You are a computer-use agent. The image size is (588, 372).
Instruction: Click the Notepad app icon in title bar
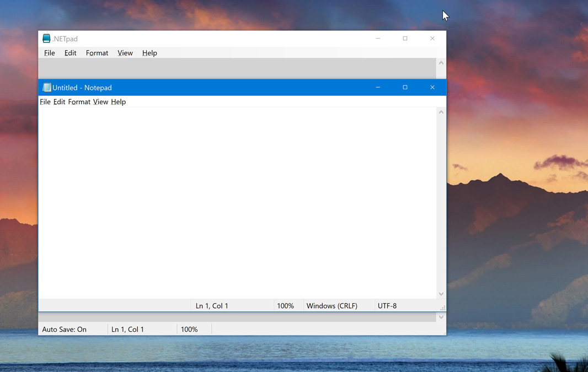pyautogui.click(x=47, y=88)
